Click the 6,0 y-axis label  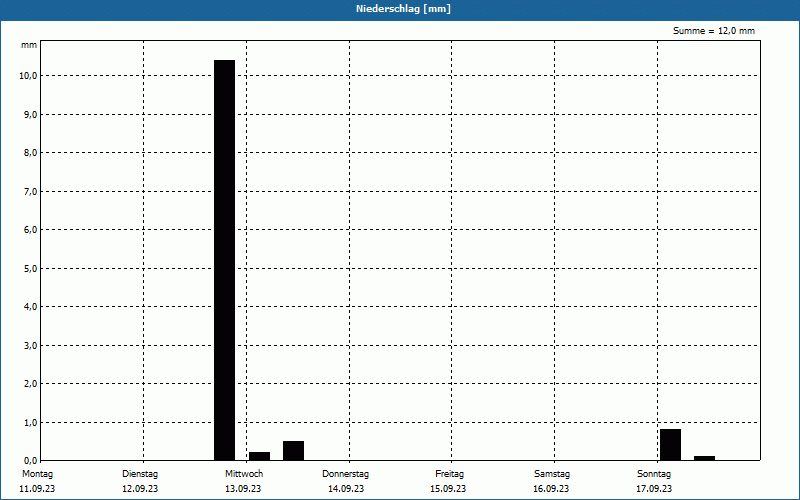(31, 230)
